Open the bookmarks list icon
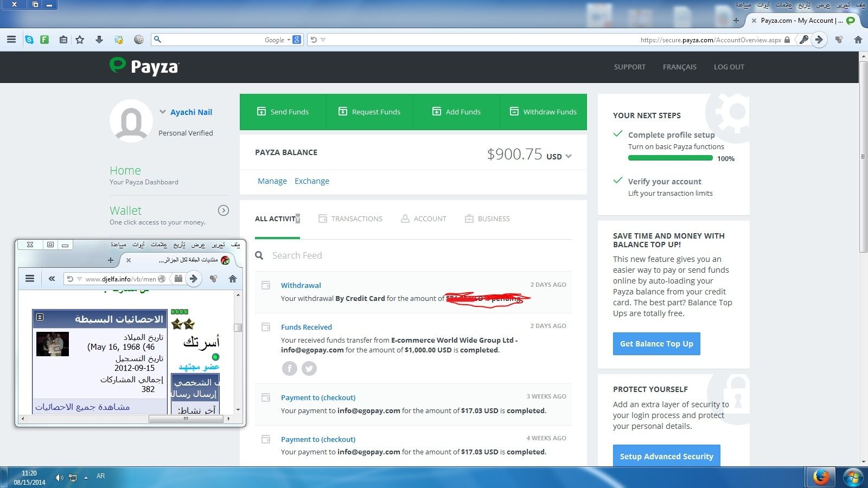Image resolution: width=868 pixels, height=488 pixels. coord(63,40)
